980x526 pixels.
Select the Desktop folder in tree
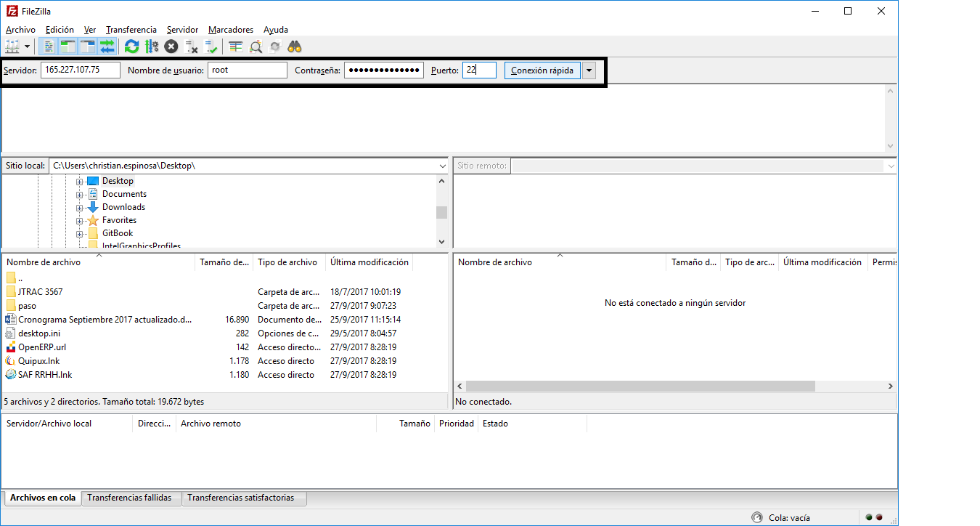point(118,181)
